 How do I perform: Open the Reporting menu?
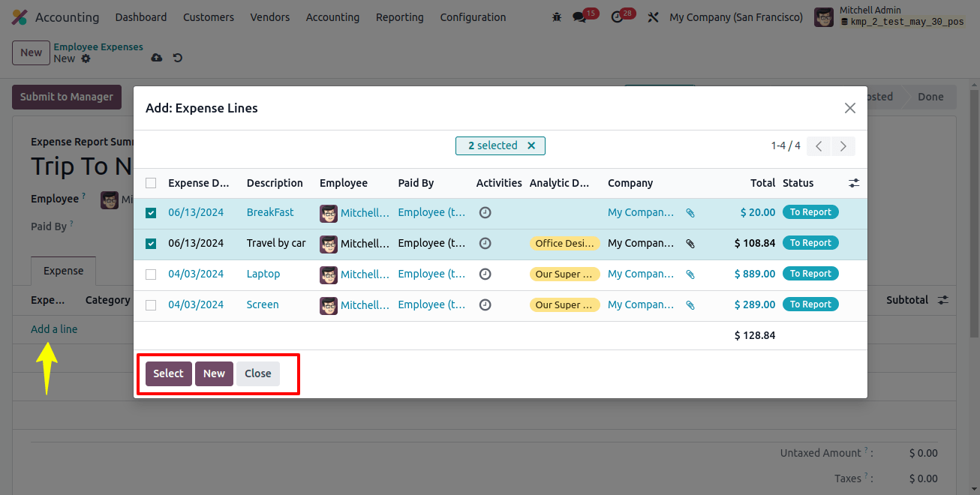(x=399, y=17)
